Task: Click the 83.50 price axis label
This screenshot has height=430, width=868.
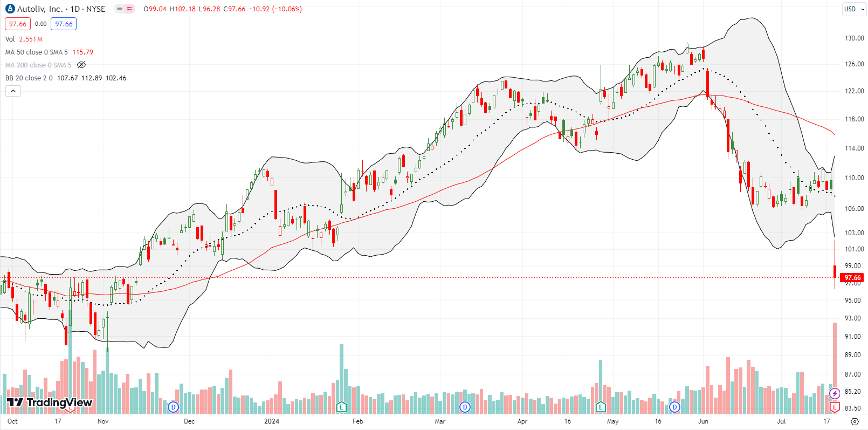Action: pos(852,408)
